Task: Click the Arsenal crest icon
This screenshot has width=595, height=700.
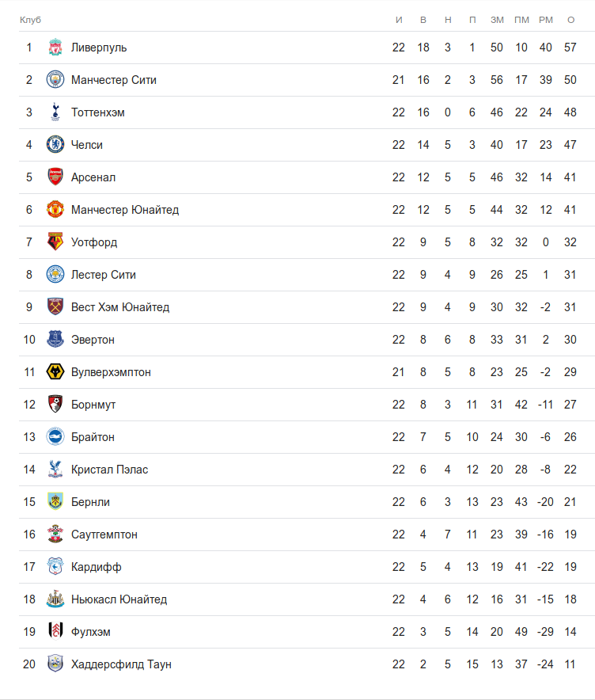Action: pyautogui.click(x=55, y=177)
